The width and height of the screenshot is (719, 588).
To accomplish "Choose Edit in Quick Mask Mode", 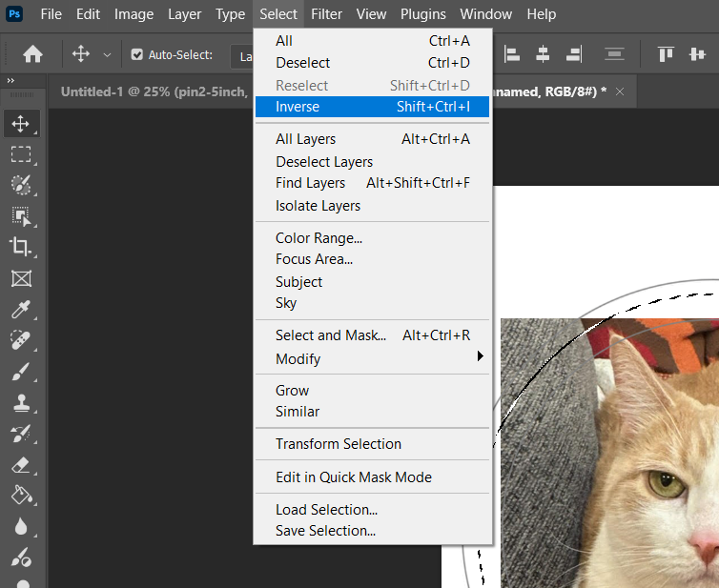I will point(372,477).
